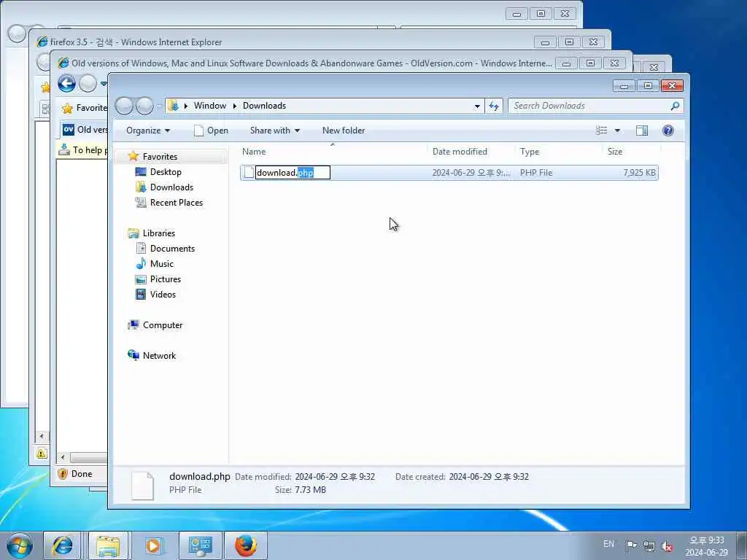The image size is (747, 560).
Task: Click the EN language indicator
Action: pyautogui.click(x=608, y=544)
